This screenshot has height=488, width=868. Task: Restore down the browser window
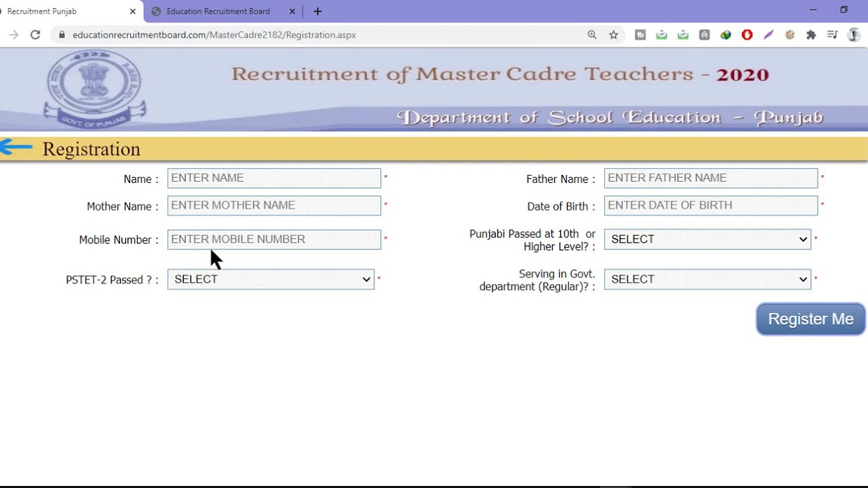click(x=844, y=10)
